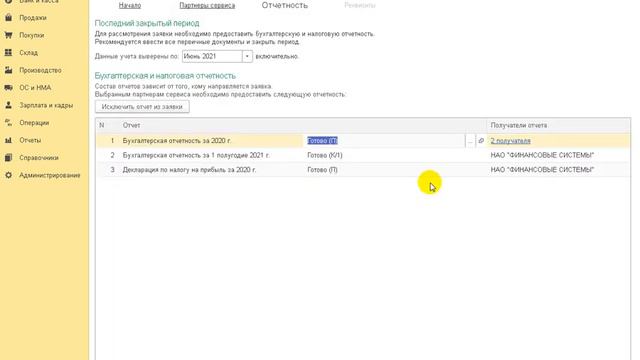Open the 2 получателя link
The image size is (640, 360).
point(510,141)
